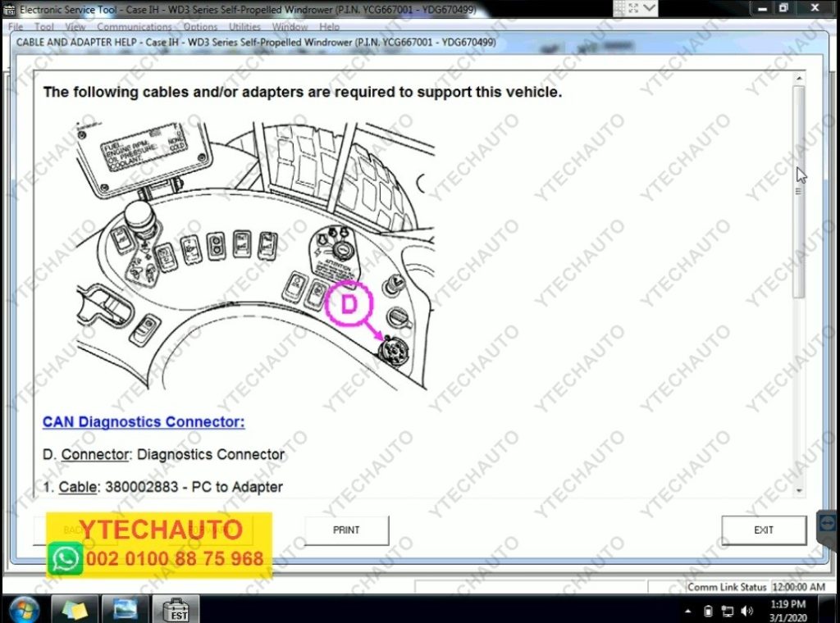Open the Communications menu
The image size is (840, 623).
coord(134,27)
